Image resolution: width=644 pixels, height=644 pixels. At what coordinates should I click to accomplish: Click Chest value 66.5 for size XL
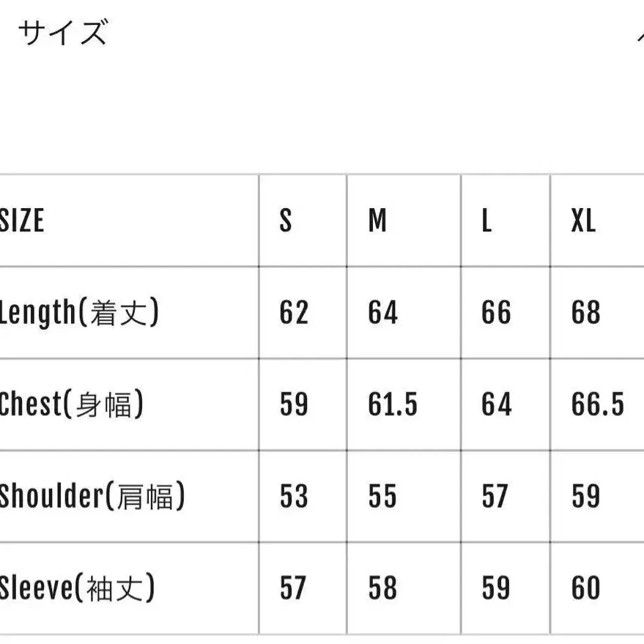598,404
